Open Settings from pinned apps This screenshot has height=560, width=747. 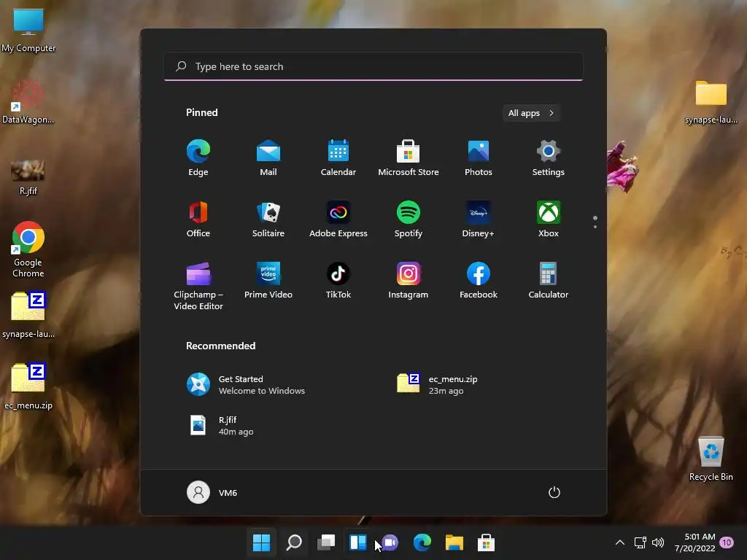coord(549,158)
